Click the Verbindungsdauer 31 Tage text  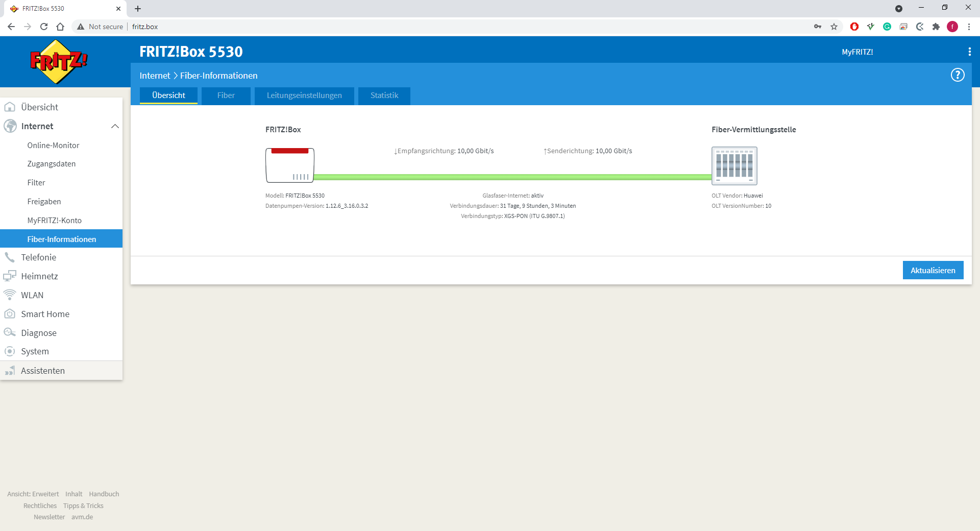[512, 206]
